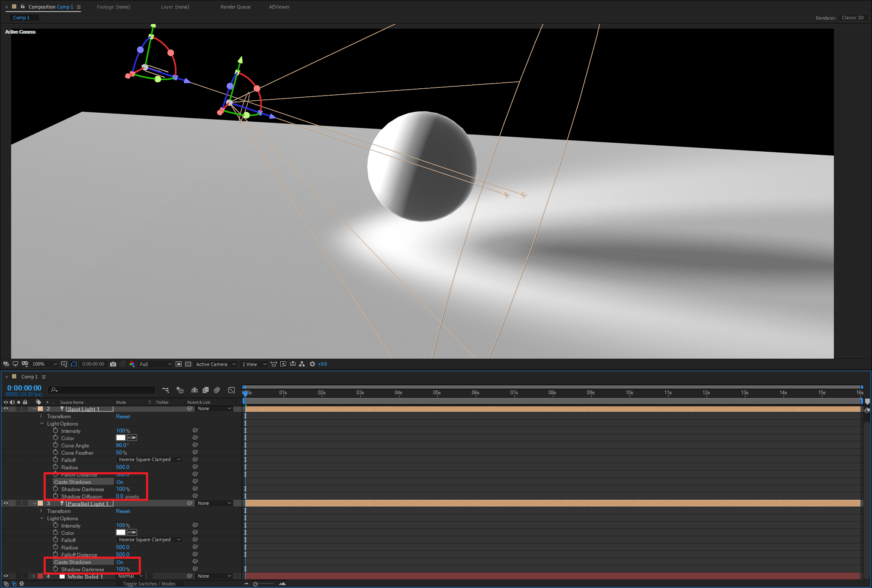This screenshot has height=588, width=872.
Task: Take a snapshot with the camera icon
Action: pos(113,364)
